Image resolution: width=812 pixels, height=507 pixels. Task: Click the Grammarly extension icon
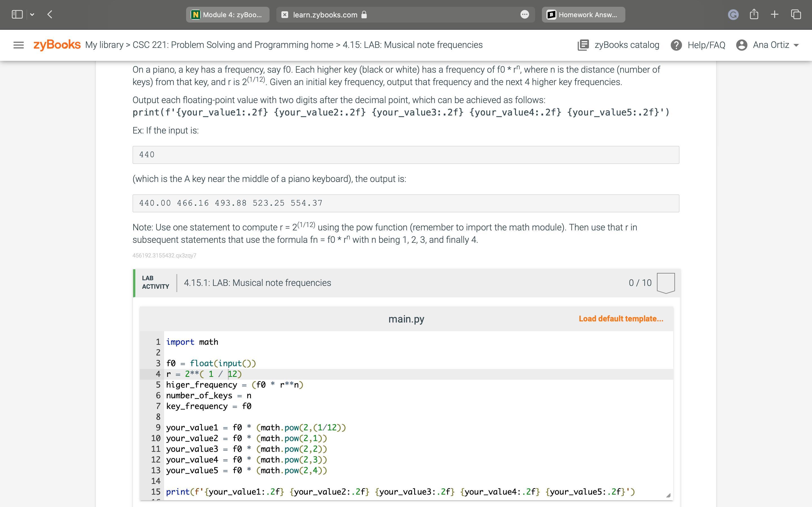click(x=733, y=15)
